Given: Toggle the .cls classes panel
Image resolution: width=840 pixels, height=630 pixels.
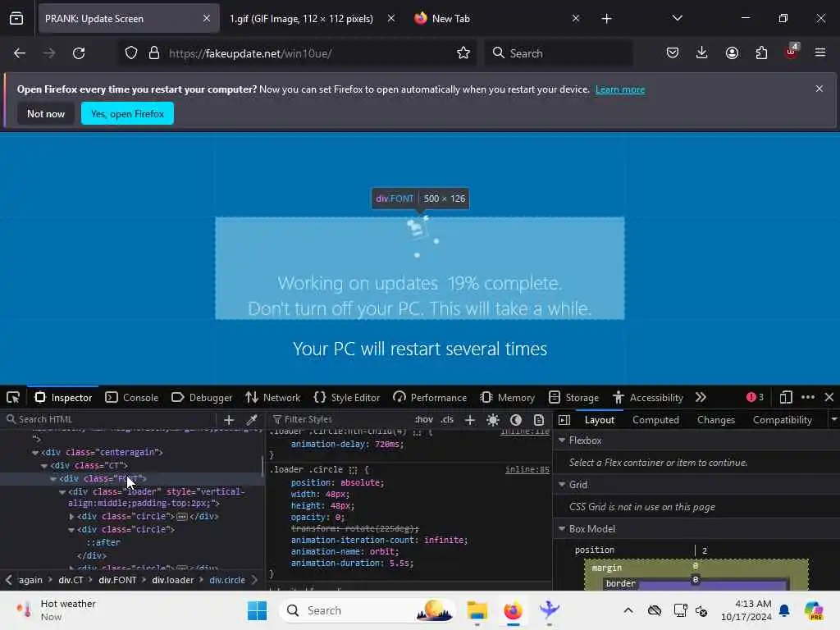Looking at the screenshot, I should [447, 419].
